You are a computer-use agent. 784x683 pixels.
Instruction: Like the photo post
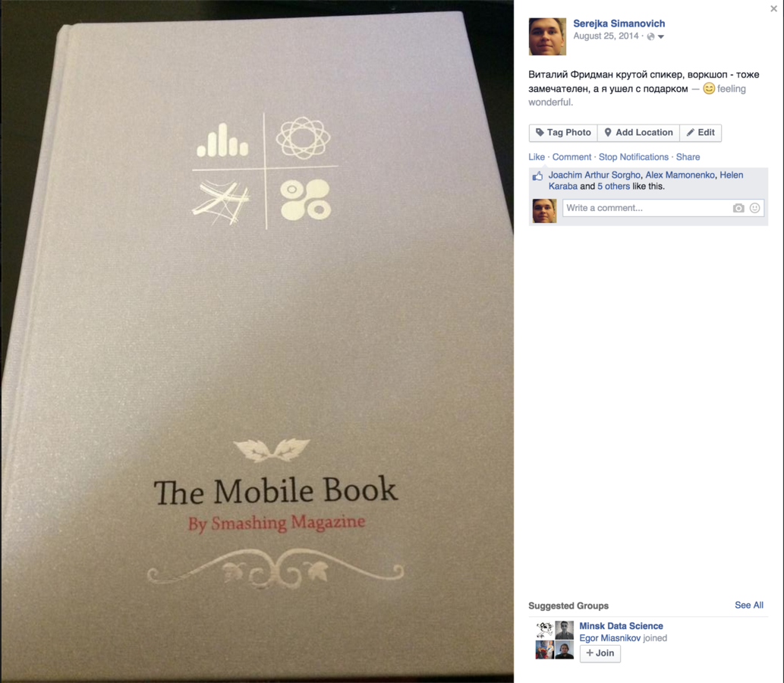point(537,157)
